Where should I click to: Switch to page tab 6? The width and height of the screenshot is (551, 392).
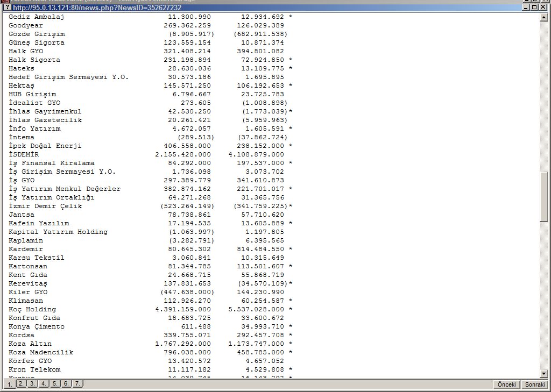[x=66, y=383]
